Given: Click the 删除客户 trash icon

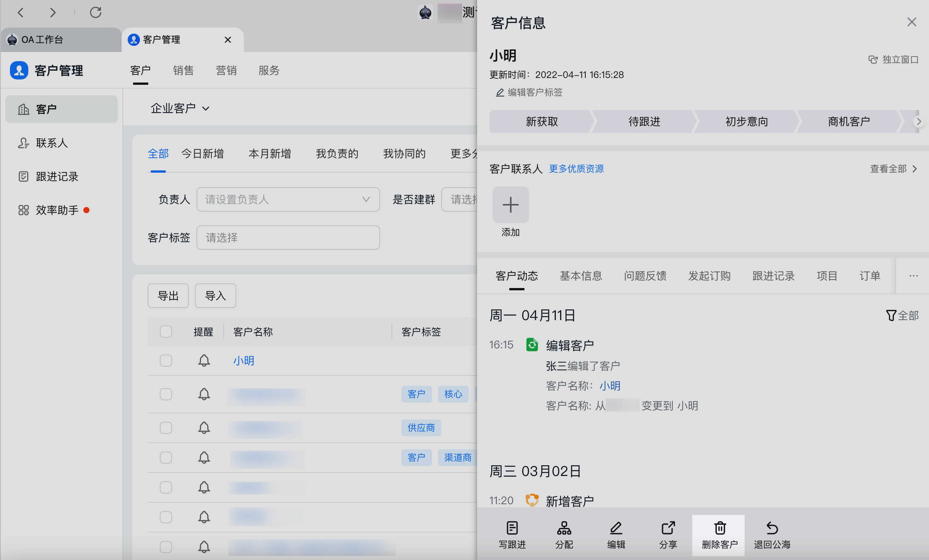Looking at the screenshot, I should (x=720, y=528).
